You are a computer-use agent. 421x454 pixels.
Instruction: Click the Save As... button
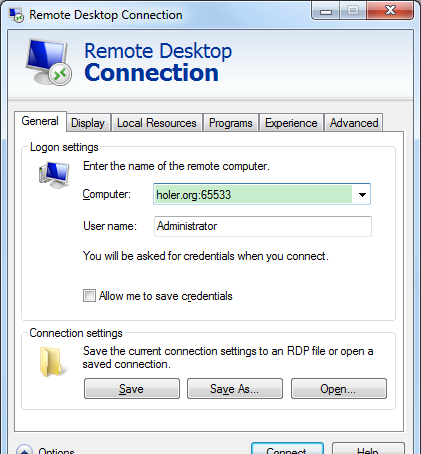235,389
